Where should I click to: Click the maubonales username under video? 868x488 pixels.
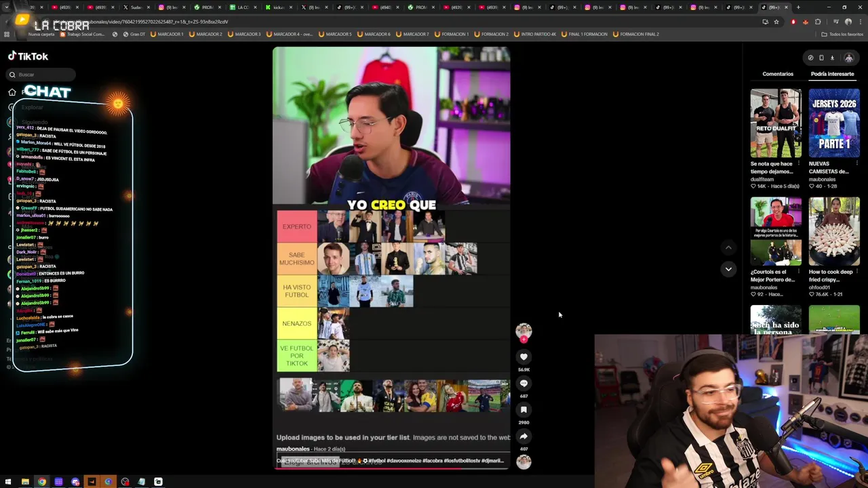click(x=294, y=449)
